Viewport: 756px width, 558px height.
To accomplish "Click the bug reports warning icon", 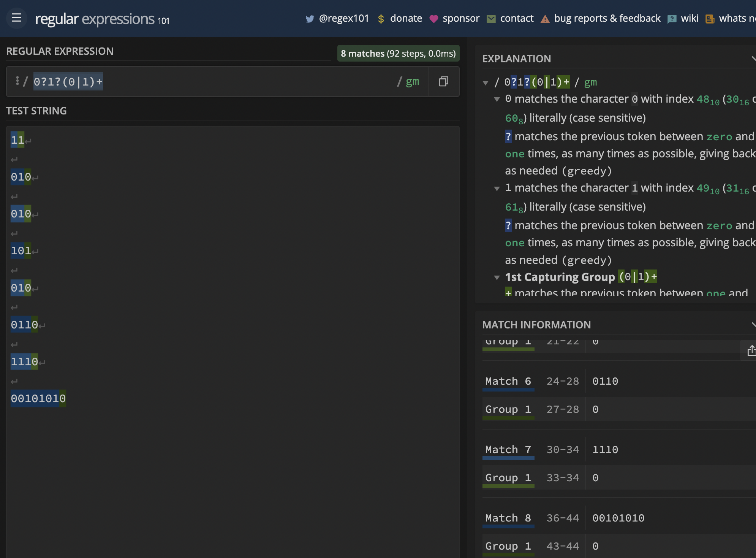I will coord(545,19).
